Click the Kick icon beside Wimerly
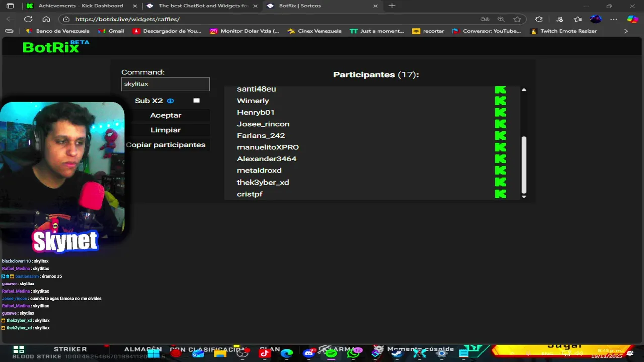Viewport: 644px width, 362px height. [500, 101]
